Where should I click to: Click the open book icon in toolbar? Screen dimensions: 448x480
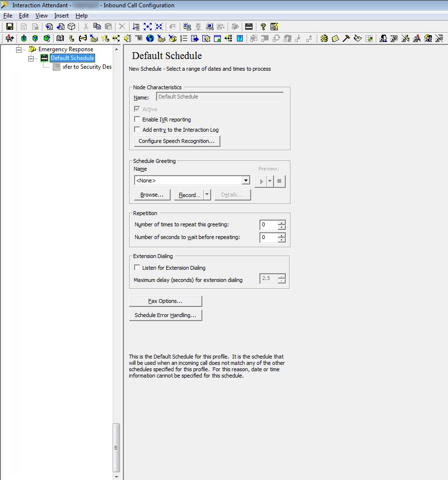[60, 39]
